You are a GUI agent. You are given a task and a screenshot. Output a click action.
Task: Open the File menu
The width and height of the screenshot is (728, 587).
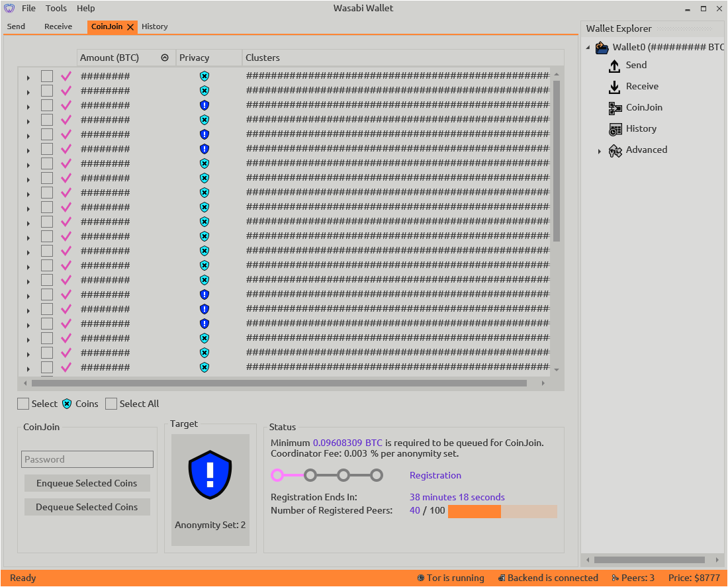point(28,9)
